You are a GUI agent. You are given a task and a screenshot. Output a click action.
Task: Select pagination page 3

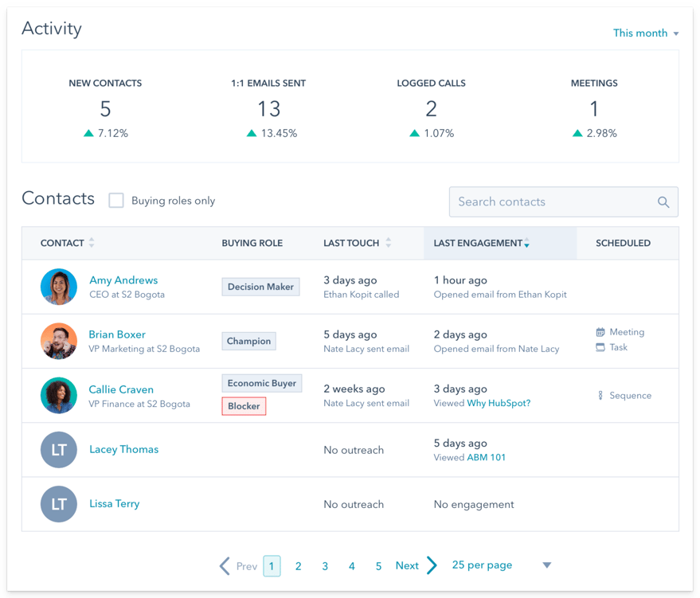pos(325,565)
